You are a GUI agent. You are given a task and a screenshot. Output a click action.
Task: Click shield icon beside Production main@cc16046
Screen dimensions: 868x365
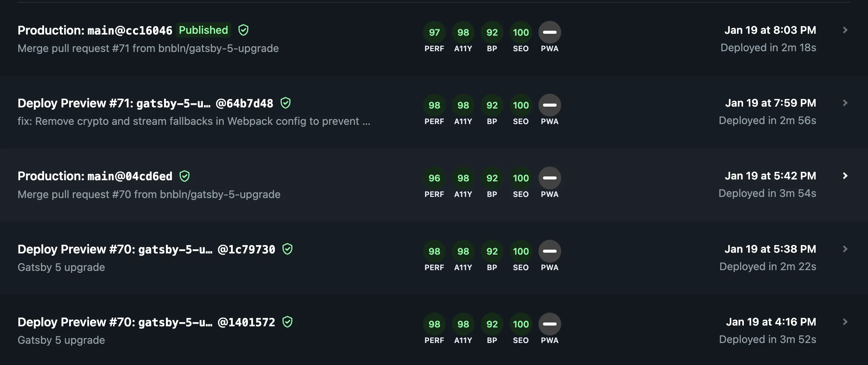pyautogui.click(x=243, y=30)
